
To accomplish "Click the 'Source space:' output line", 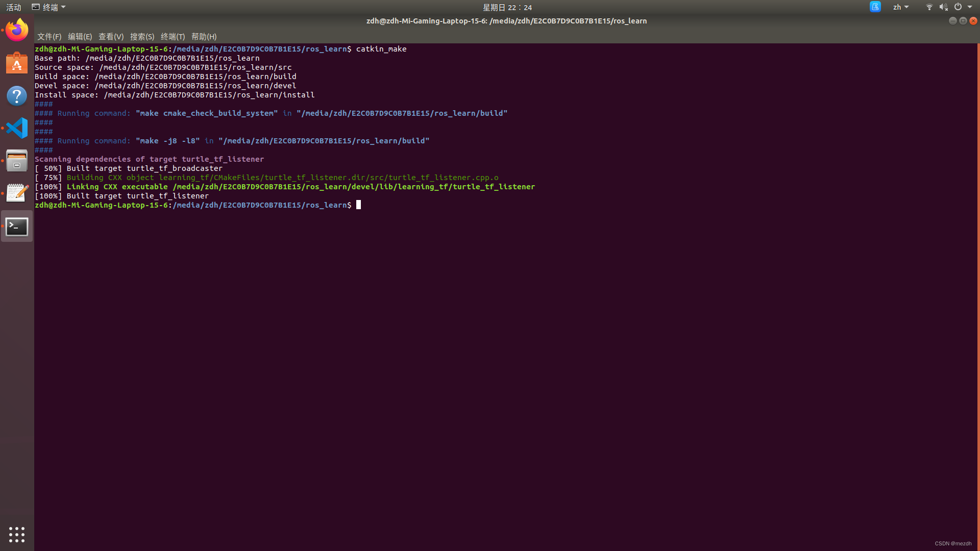I will tap(163, 67).
